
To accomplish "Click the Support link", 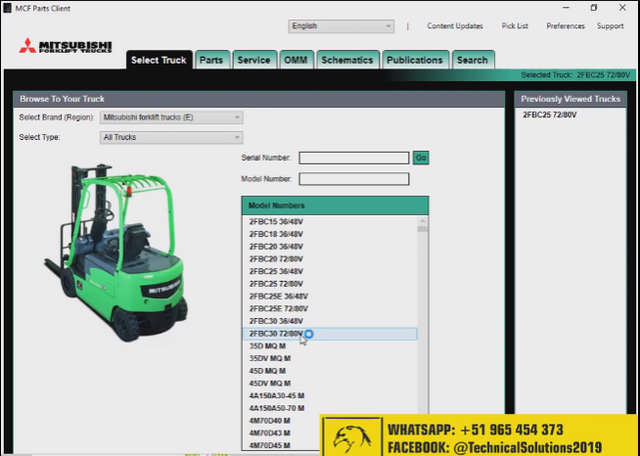I will coord(610,26).
